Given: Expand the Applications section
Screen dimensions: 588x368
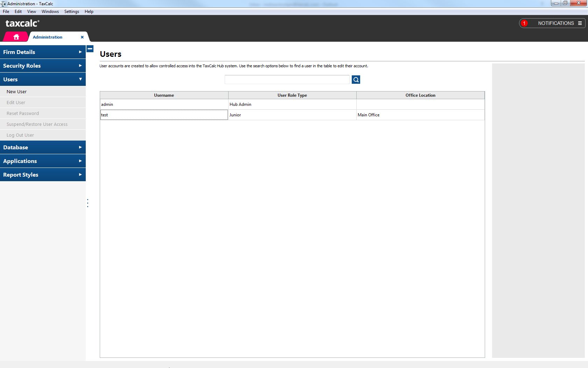Looking at the screenshot, I should [x=43, y=161].
